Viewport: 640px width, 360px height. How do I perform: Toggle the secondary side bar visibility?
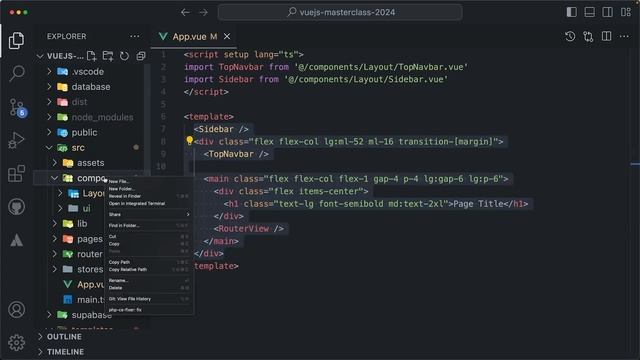coord(607,12)
